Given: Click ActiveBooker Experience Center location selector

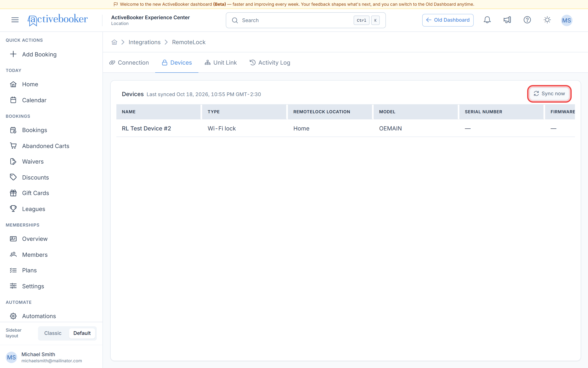Looking at the screenshot, I should click(x=150, y=20).
